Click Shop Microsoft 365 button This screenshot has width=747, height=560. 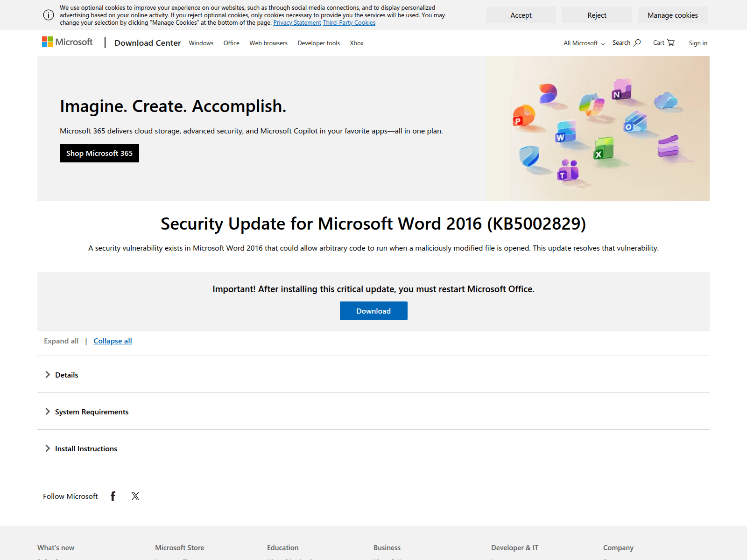click(99, 153)
